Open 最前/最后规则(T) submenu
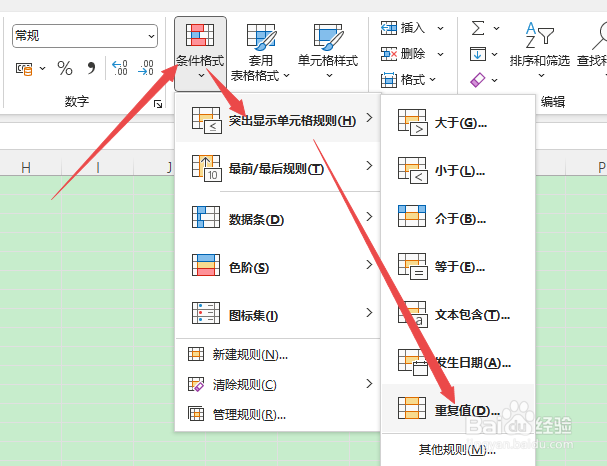607x466 pixels. pos(278,168)
